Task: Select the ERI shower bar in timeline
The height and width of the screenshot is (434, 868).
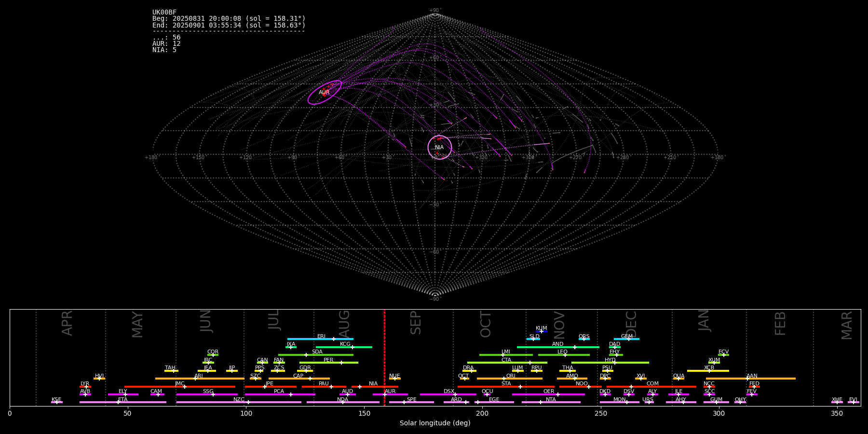Action: tap(320, 339)
